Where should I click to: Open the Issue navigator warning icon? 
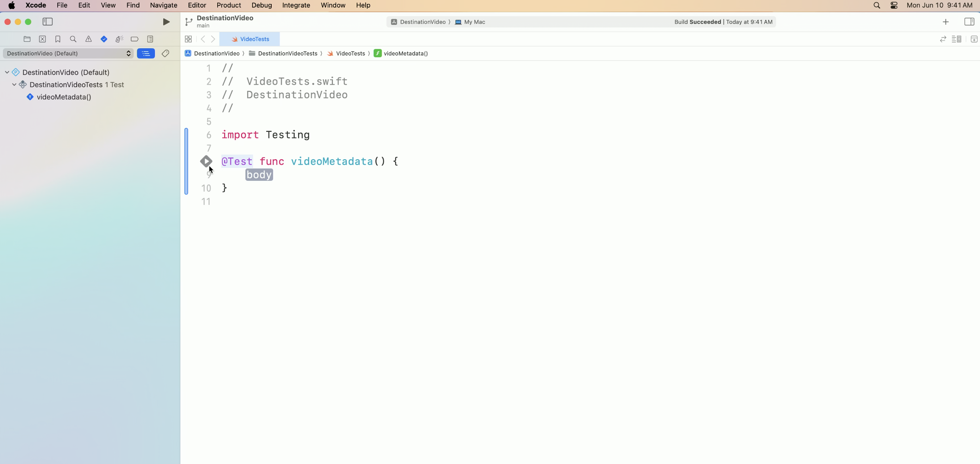click(89, 39)
